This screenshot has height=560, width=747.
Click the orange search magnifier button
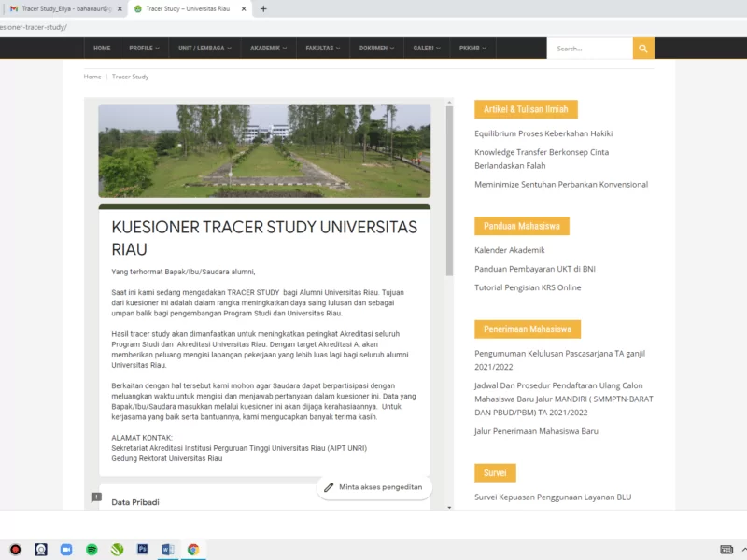pos(643,49)
